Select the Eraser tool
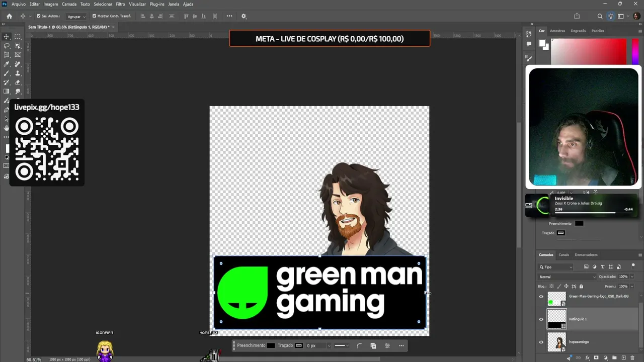Viewport: 644px width, 362px height. tap(18, 82)
